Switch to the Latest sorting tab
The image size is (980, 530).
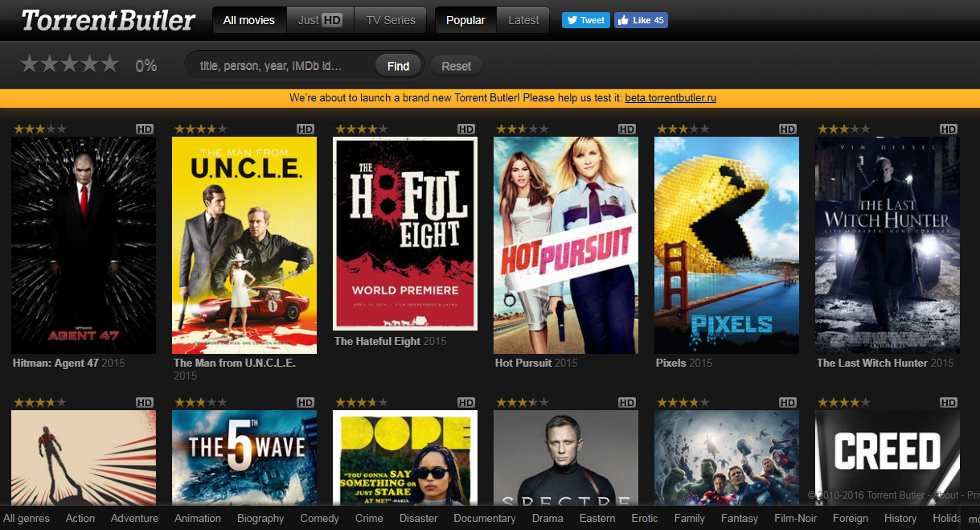tap(523, 20)
